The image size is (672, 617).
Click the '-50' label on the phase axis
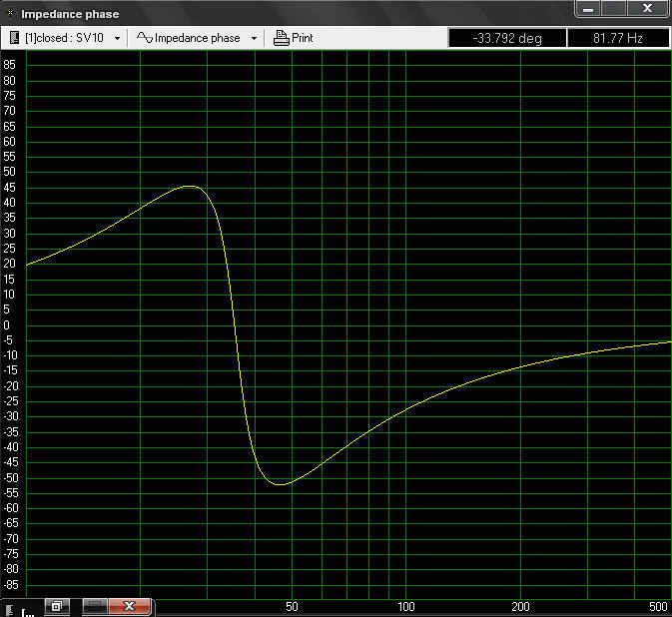point(11,478)
